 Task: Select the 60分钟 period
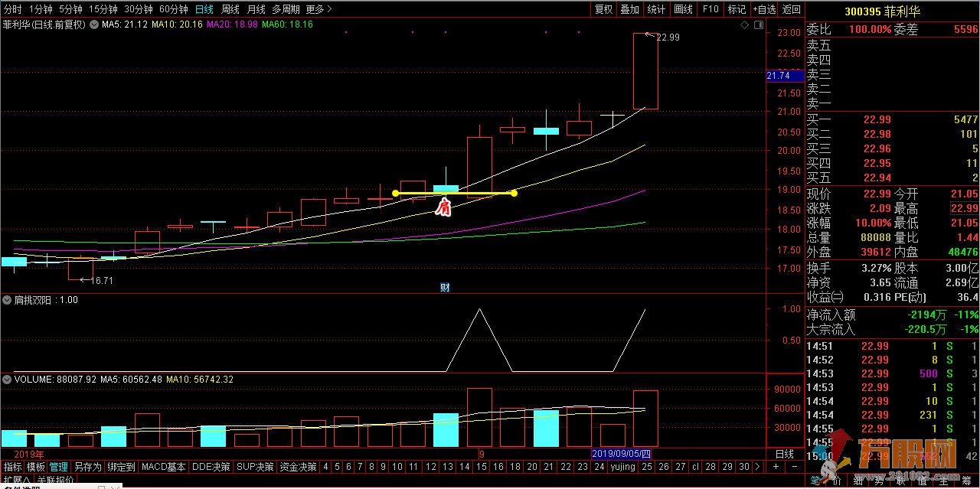tap(174, 9)
